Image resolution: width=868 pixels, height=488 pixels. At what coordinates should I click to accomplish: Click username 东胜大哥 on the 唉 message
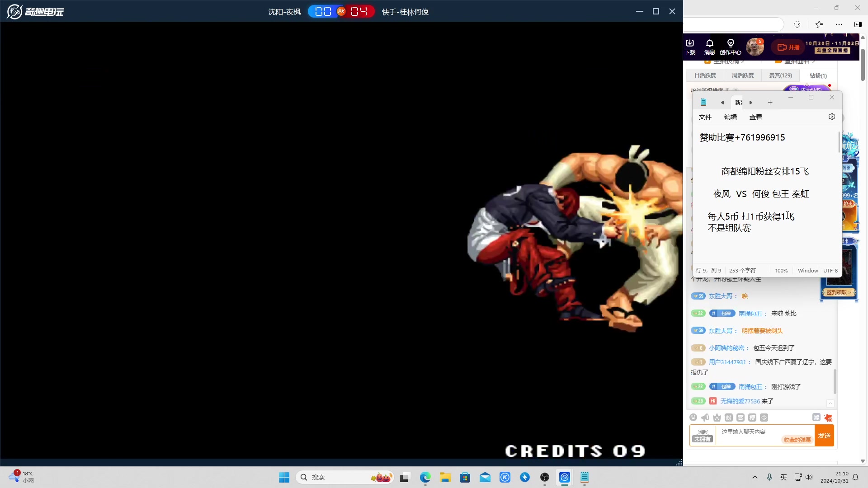[x=721, y=296]
